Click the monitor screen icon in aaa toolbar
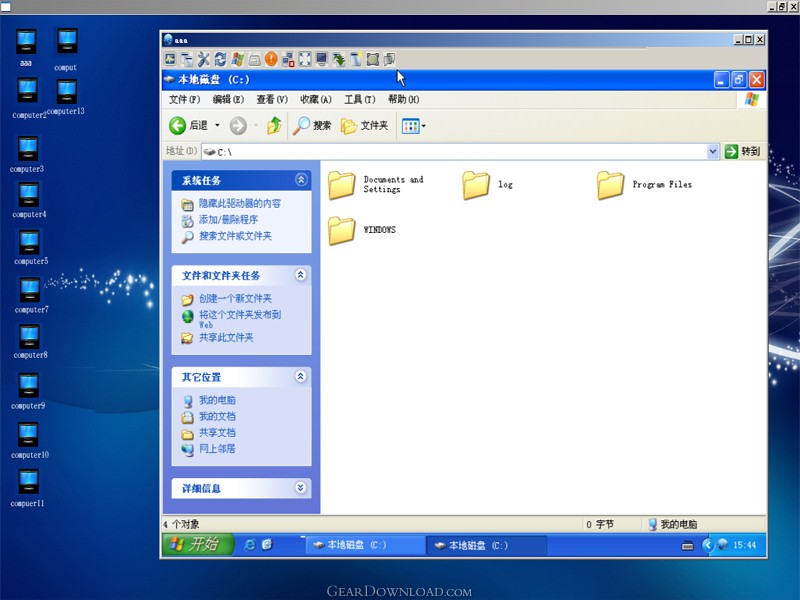 [x=321, y=59]
